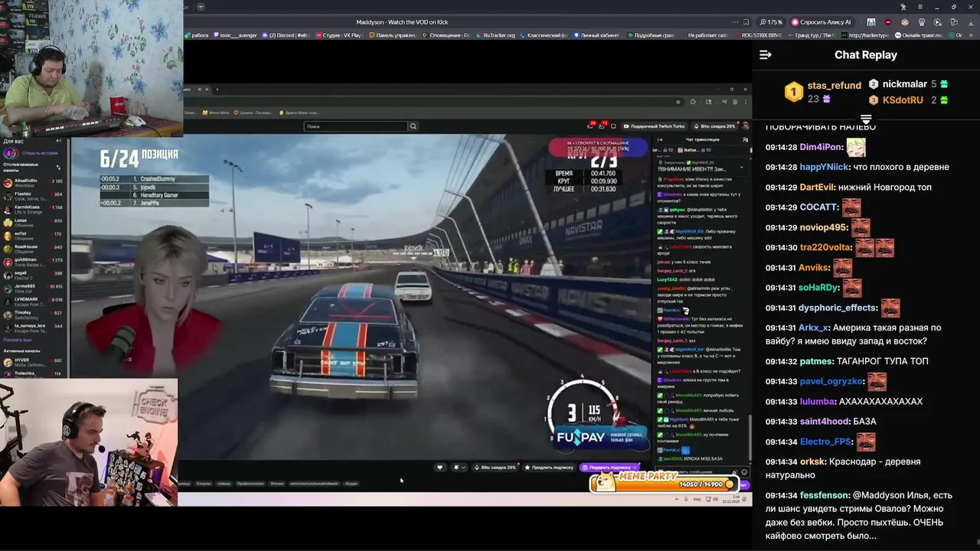
Task: Click username happYNiick in Chat Replay
Action: (825, 167)
